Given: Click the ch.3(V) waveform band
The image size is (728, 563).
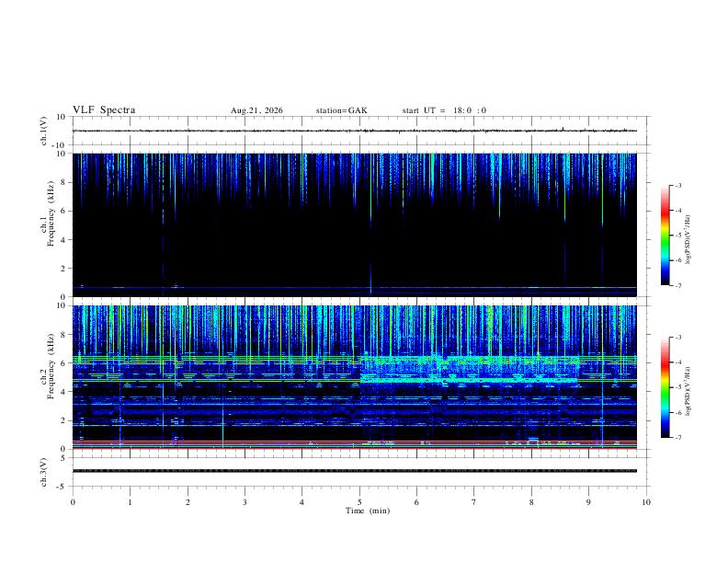Looking at the screenshot, I should click(x=355, y=471).
